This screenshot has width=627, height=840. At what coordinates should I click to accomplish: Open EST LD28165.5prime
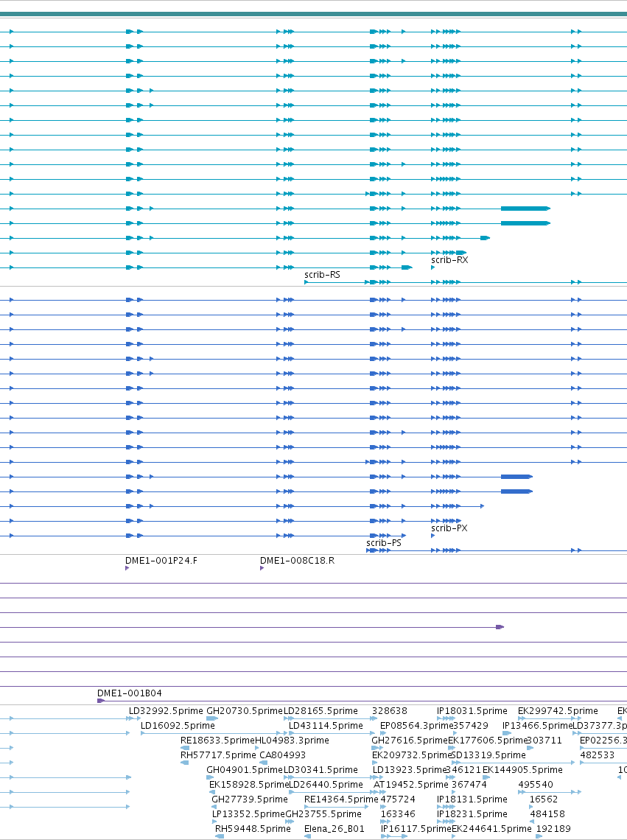(x=320, y=711)
